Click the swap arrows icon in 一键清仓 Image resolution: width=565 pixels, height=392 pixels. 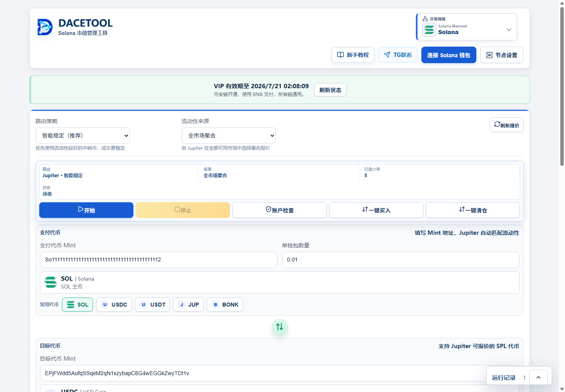coord(462,209)
